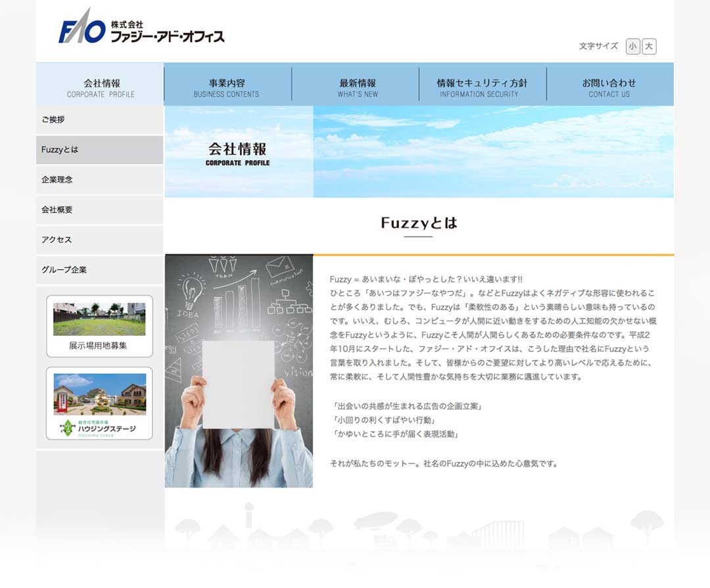Click the line 「出会いの共感が生まれる広告の企画立案」
This screenshot has height=588, width=710.
click(x=407, y=406)
